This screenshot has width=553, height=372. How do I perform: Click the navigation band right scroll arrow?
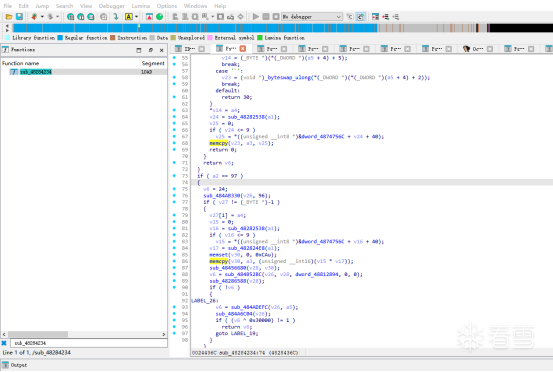coord(7,30)
